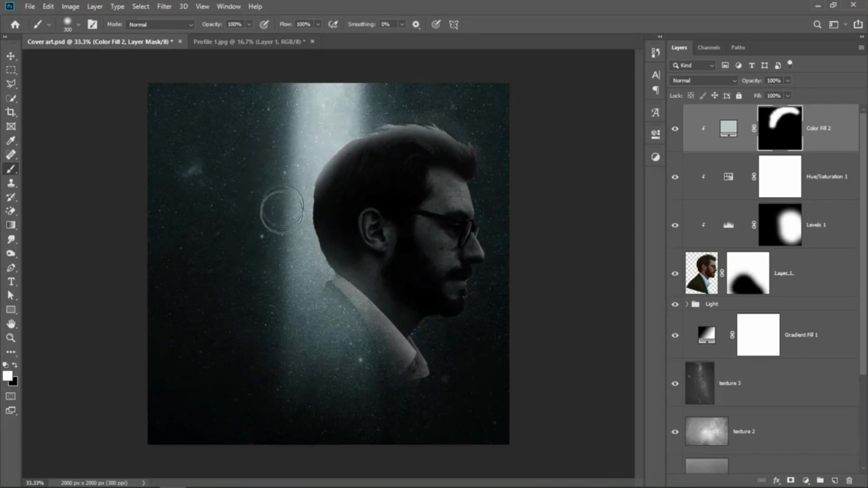This screenshot has width=868, height=488.
Task: Select the Layer 1 portrait thumbnail
Action: 701,273
